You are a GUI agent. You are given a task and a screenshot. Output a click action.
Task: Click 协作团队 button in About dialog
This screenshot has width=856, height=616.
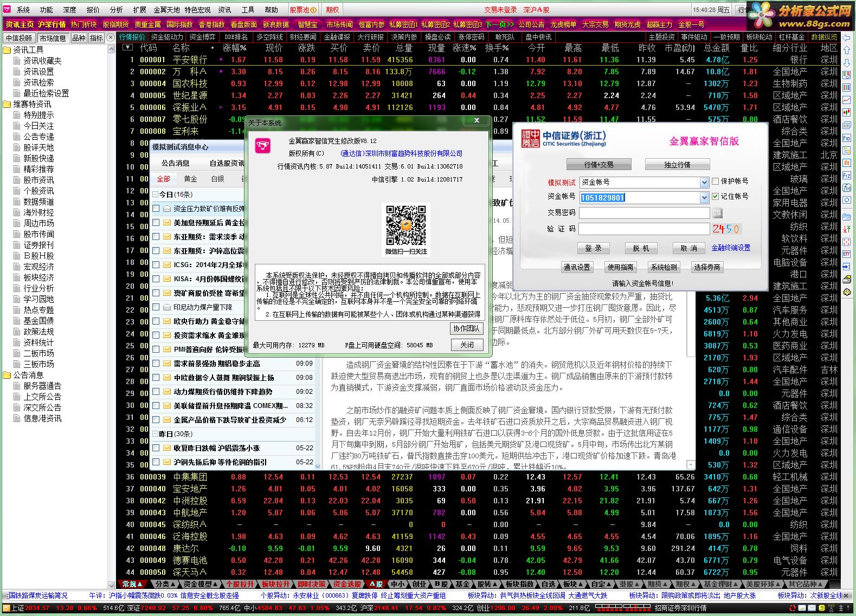tap(466, 328)
